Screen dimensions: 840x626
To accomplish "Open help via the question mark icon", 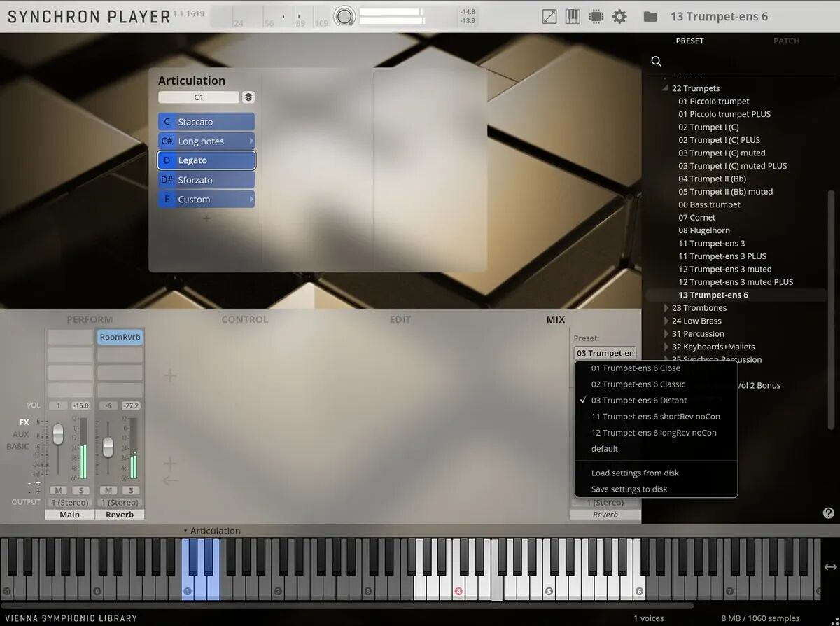I will point(829,513).
